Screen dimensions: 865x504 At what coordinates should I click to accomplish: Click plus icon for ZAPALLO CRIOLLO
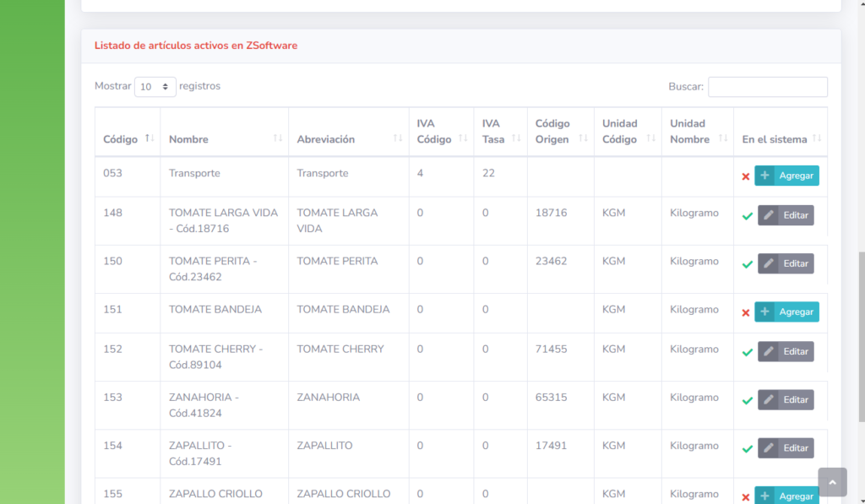[764, 496]
